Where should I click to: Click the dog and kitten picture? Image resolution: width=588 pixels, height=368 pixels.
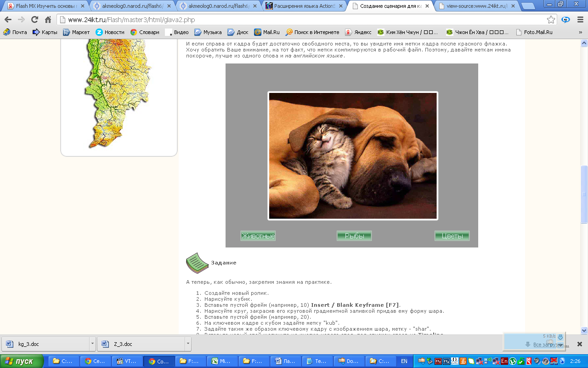(x=353, y=156)
